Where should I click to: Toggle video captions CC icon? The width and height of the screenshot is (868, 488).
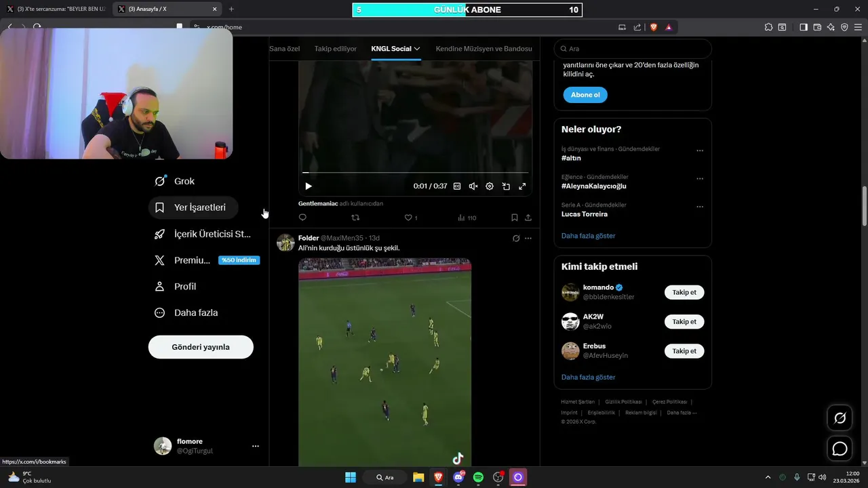click(x=457, y=186)
